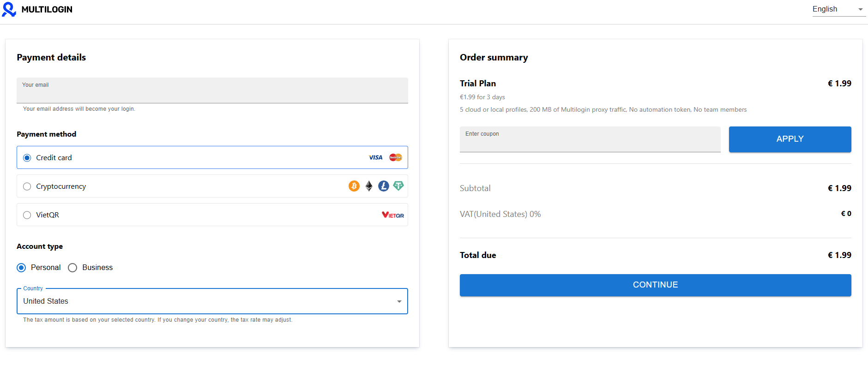The image size is (868, 372).
Task: Click the Multilogin logo icon
Action: (x=9, y=9)
